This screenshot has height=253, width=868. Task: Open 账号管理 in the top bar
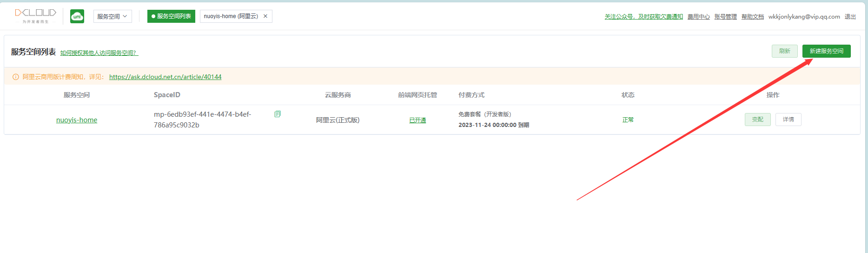tap(725, 17)
